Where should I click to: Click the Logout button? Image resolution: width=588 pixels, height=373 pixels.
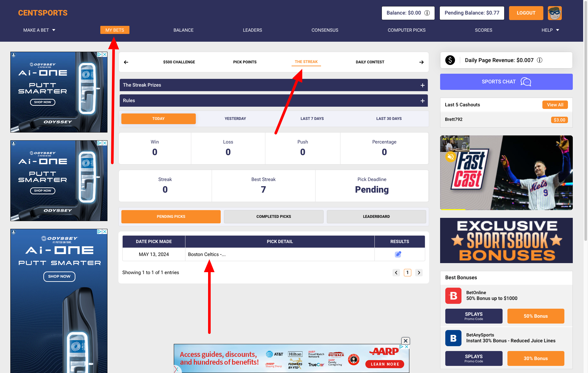526,13
